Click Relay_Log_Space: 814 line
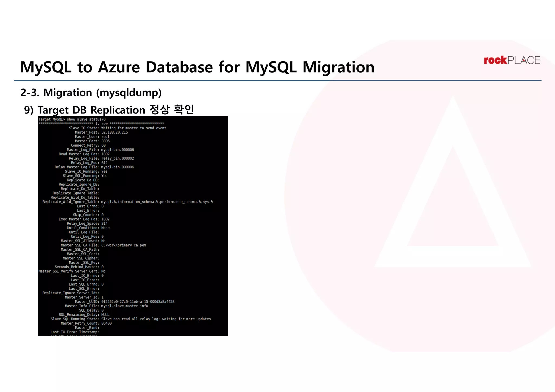The image size is (555, 392). coord(87,223)
